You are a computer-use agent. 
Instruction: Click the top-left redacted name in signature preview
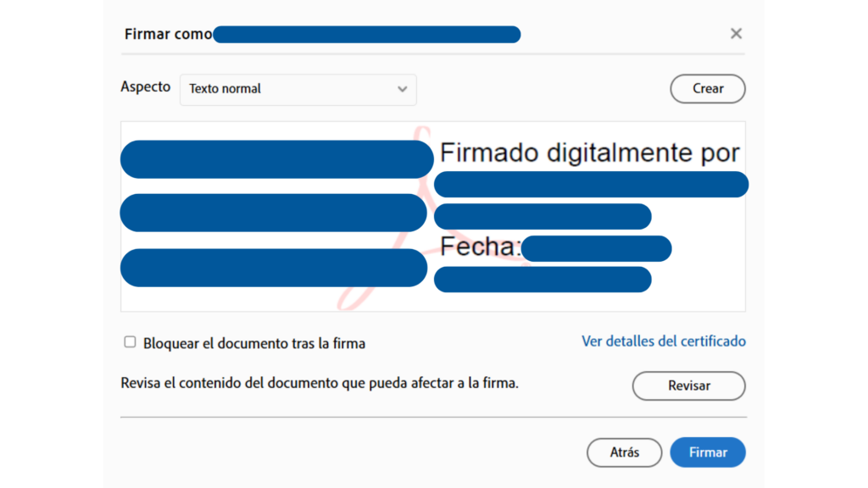(x=276, y=159)
